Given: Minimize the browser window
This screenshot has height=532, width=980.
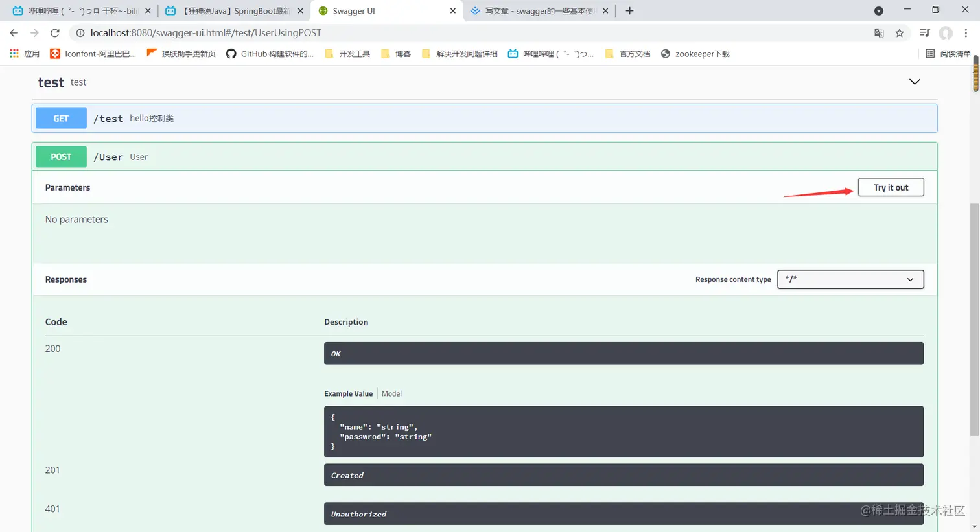Looking at the screenshot, I should coord(907,10).
